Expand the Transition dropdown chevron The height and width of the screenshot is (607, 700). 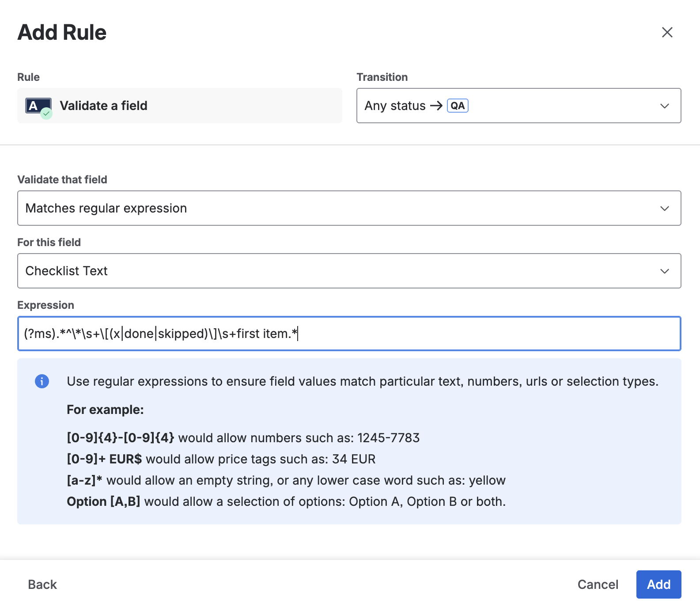[x=664, y=106]
